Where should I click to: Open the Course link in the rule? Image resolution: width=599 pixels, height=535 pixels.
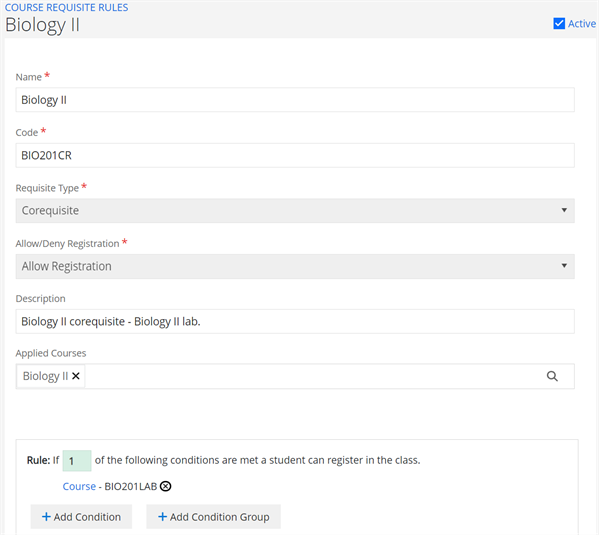pyautogui.click(x=79, y=486)
